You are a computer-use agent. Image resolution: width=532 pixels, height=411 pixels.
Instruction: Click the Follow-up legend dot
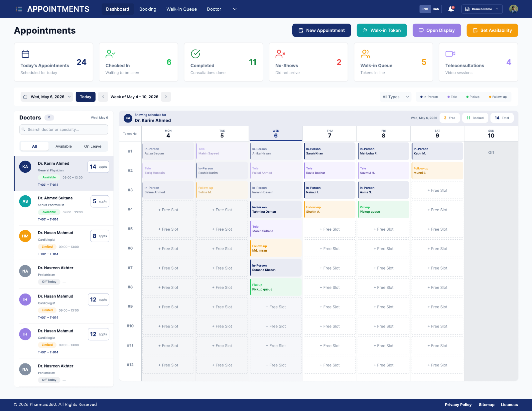[490, 97]
